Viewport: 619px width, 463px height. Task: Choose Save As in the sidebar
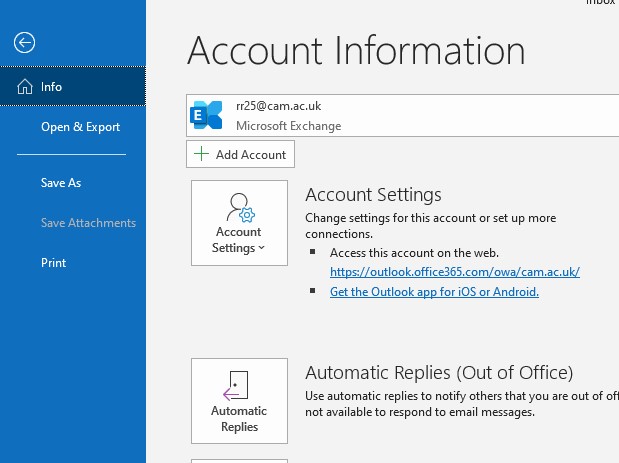61,183
